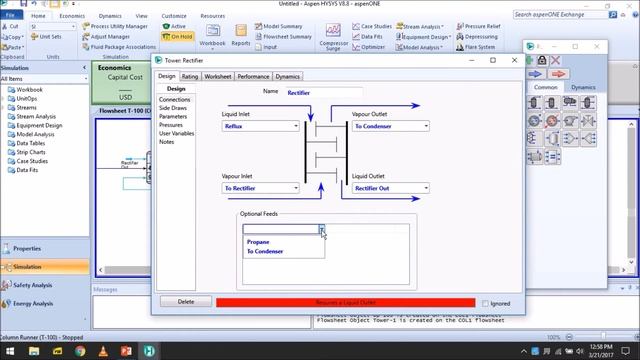Click the Search aspenONE Exchange box
The width and height of the screenshot is (640, 360).
tap(561, 15)
